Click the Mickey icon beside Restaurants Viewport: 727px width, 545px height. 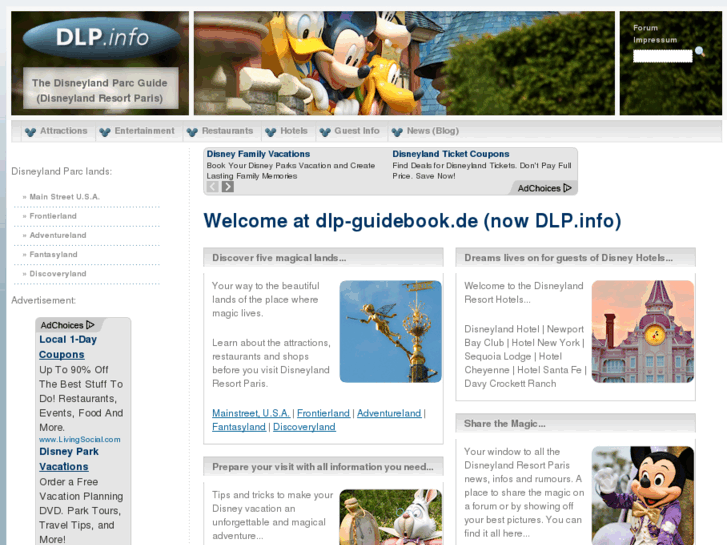pos(192,132)
